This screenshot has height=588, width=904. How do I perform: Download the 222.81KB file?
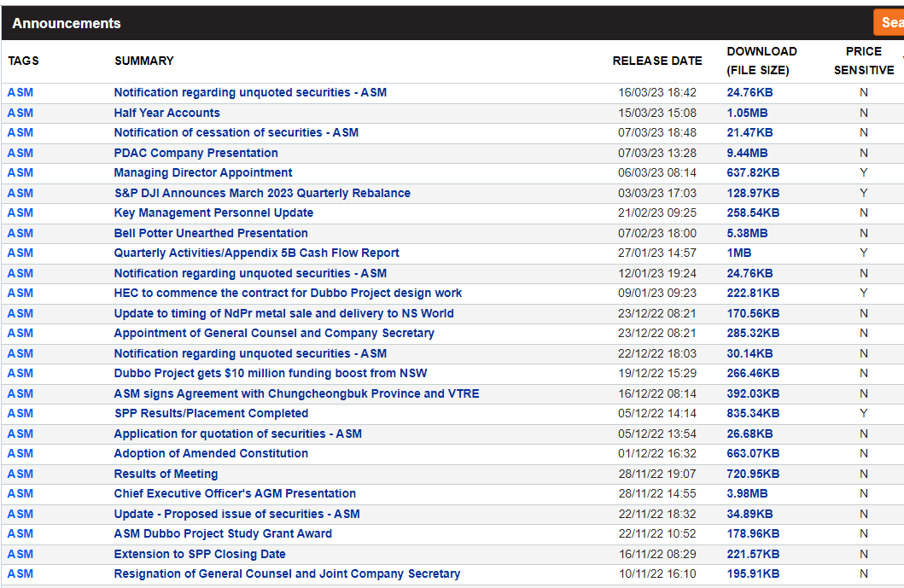click(x=753, y=293)
